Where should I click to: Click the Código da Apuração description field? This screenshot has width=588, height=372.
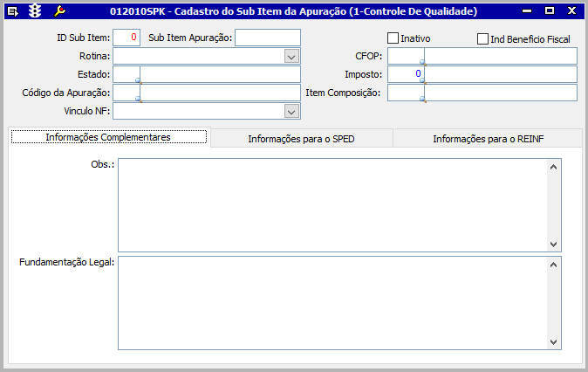[221, 93]
